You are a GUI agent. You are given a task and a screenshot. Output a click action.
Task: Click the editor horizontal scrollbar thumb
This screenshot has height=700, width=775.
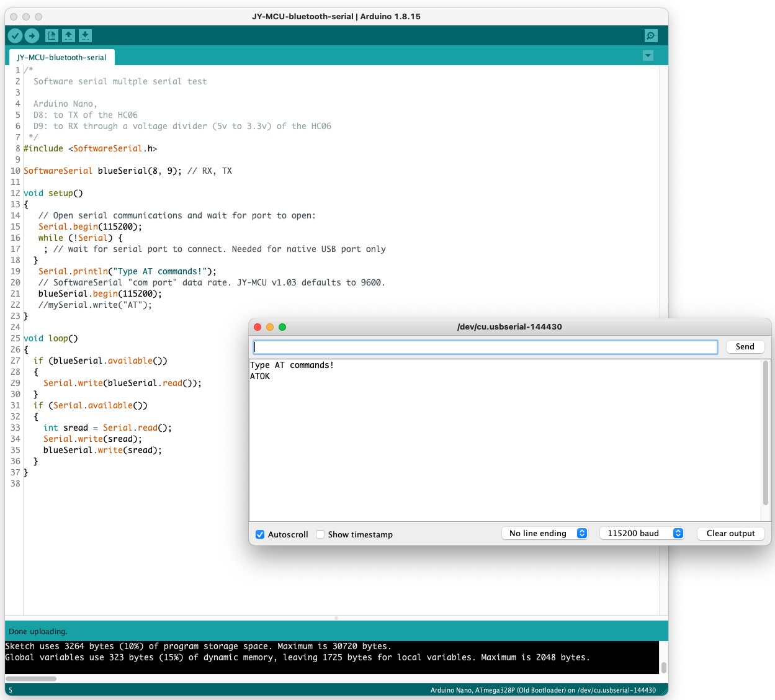point(31,679)
